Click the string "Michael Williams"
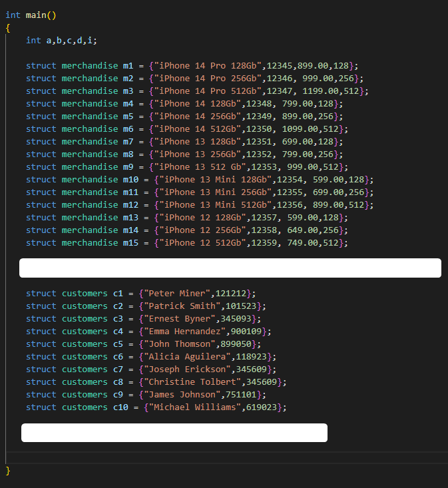This screenshot has width=448, height=488. [x=195, y=407]
